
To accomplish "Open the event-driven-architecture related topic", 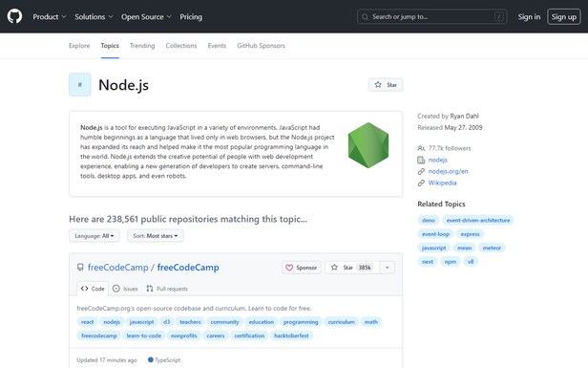I will 478,220.
